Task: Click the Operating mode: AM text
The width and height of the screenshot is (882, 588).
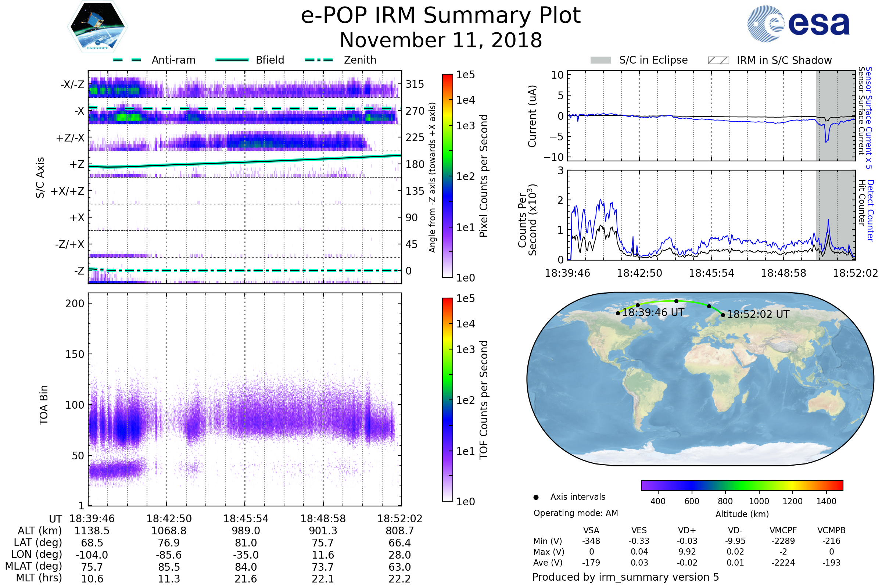Action: (576, 513)
